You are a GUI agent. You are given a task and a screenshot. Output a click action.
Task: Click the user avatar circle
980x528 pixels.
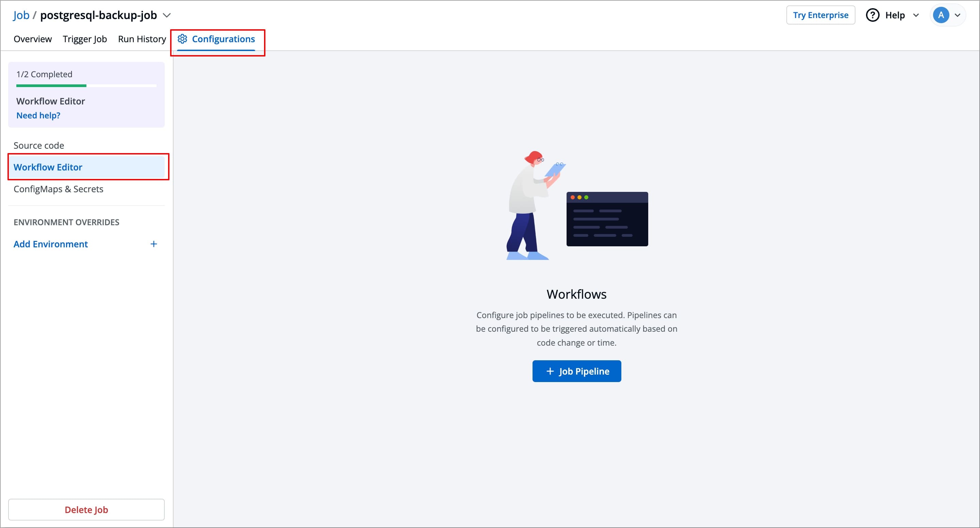pyautogui.click(x=941, y=15)
